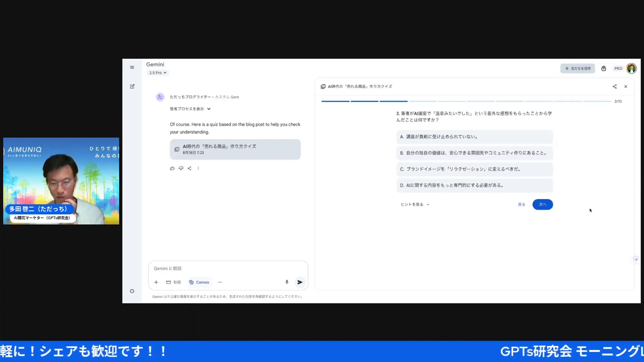
Task: Select answer B about 安心できる雰囲気やコミュニティ作り
Action: click(474, 153)
